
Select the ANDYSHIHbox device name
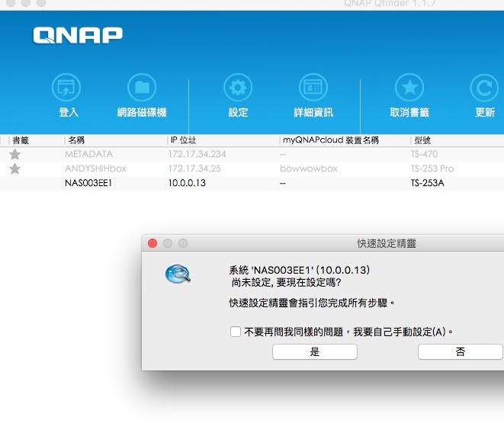point(95,168)
